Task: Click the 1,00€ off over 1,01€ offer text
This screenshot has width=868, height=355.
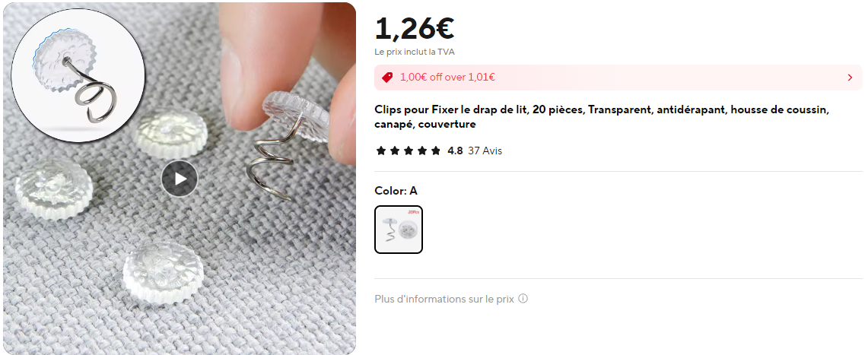Action: tap(447, 78)
